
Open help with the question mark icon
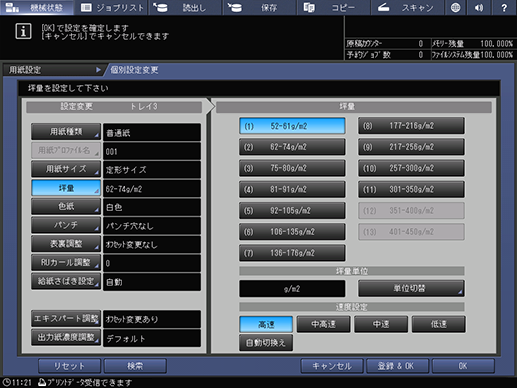click(504, 7)
